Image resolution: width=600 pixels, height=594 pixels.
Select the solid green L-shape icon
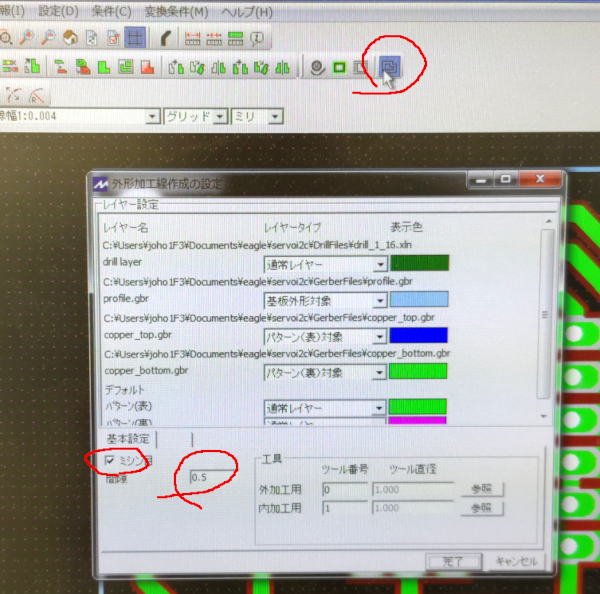pyautogui.click(x=104, y=67)
